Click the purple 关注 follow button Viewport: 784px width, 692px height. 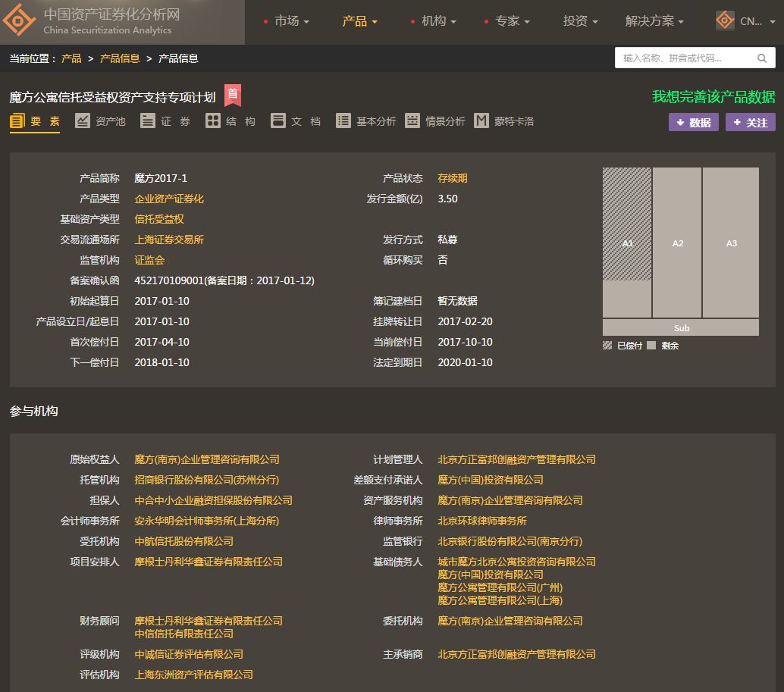tap(751, 123)
